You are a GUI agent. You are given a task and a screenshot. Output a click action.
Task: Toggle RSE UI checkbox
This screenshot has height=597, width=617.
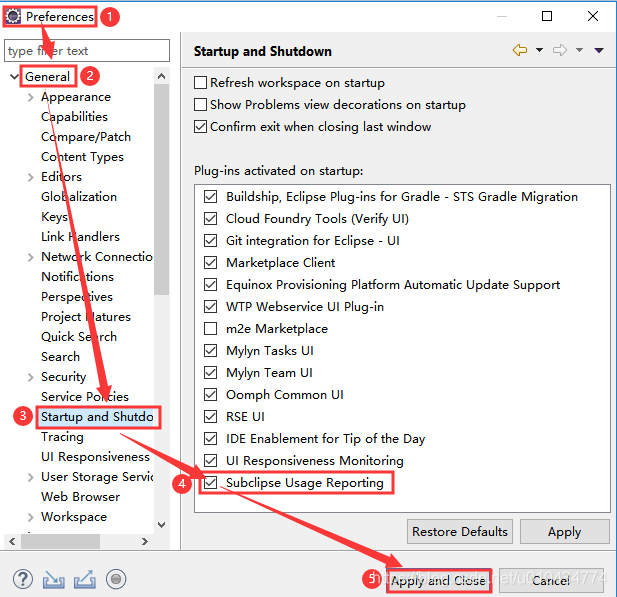pos(211,416)
